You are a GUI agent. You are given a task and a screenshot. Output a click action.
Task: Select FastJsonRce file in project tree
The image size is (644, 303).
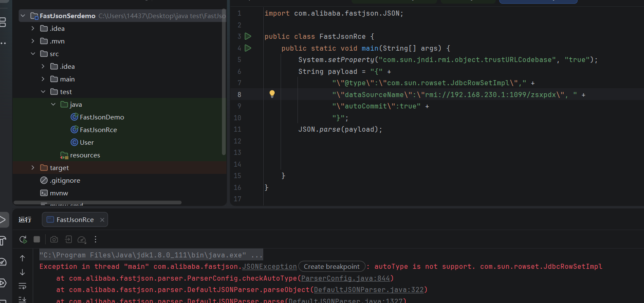[98, 130]
